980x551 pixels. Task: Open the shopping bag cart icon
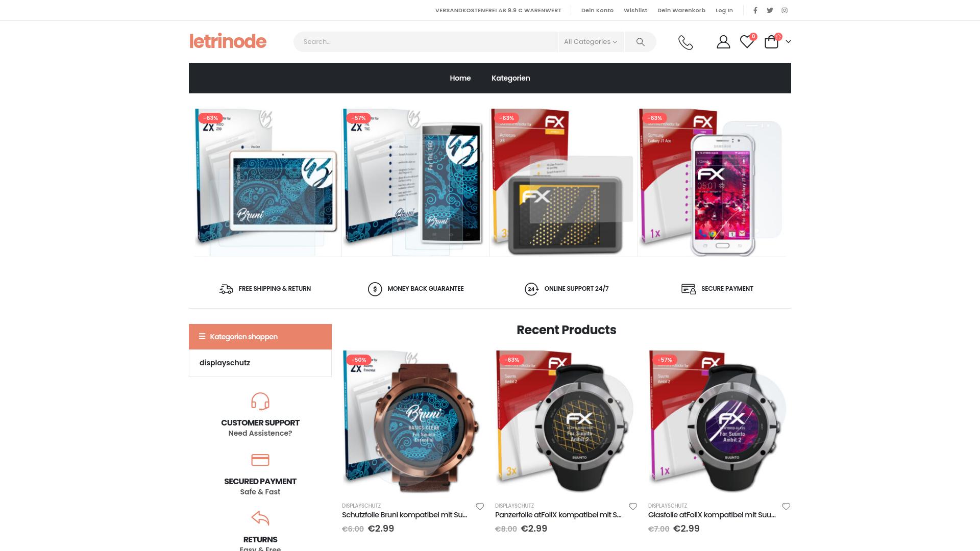771,42
